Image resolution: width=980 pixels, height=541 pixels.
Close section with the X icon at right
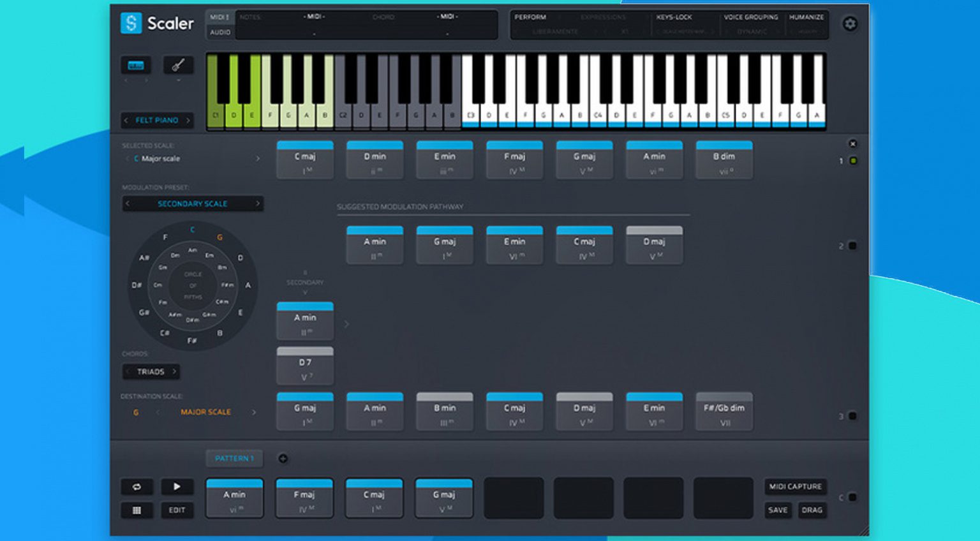click(852, 144)
